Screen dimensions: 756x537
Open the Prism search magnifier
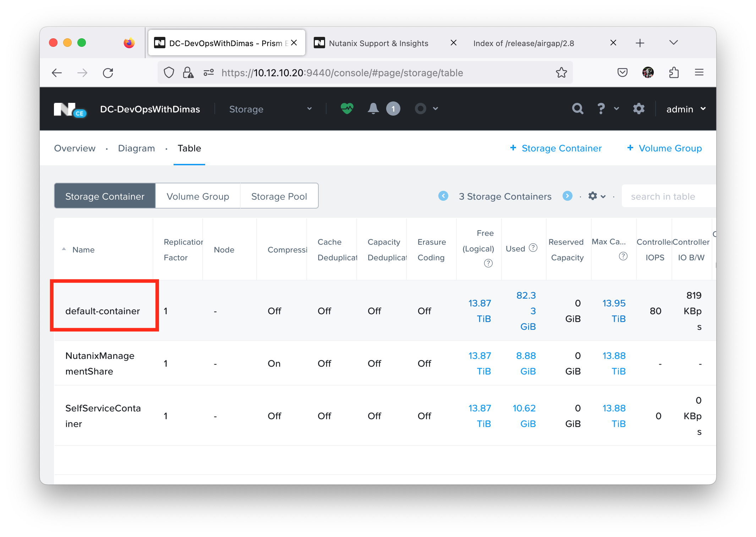[577, 109]
